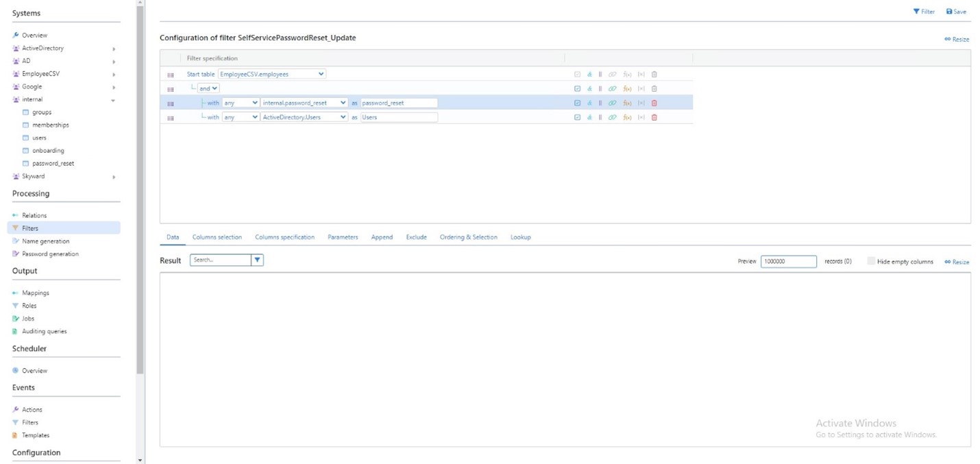Image resolution: width=980 pixels, height=464 pixels.
Task: Click link icon on the 'and' row
Action: click(x=612, y=88)
